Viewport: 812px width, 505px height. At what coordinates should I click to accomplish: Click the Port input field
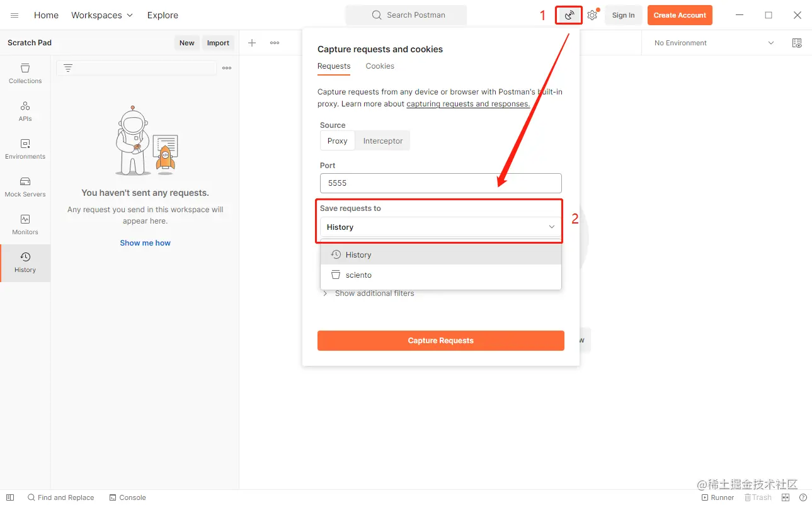440,183
